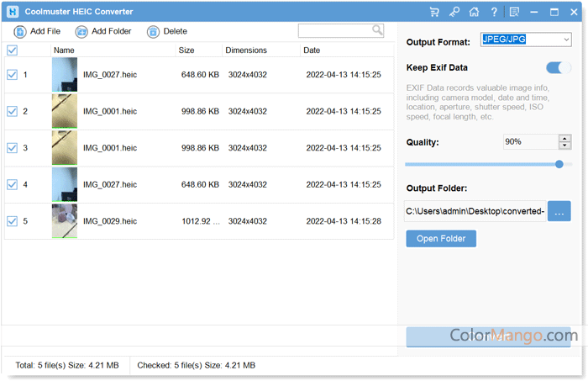Close the HEIC Converter window

tap(574, 12)
